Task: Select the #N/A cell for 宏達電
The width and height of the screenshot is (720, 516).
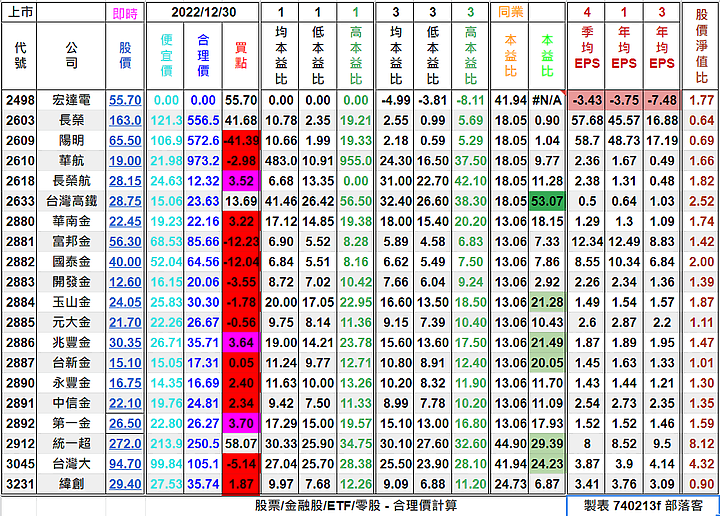Action: pos(547,100)
